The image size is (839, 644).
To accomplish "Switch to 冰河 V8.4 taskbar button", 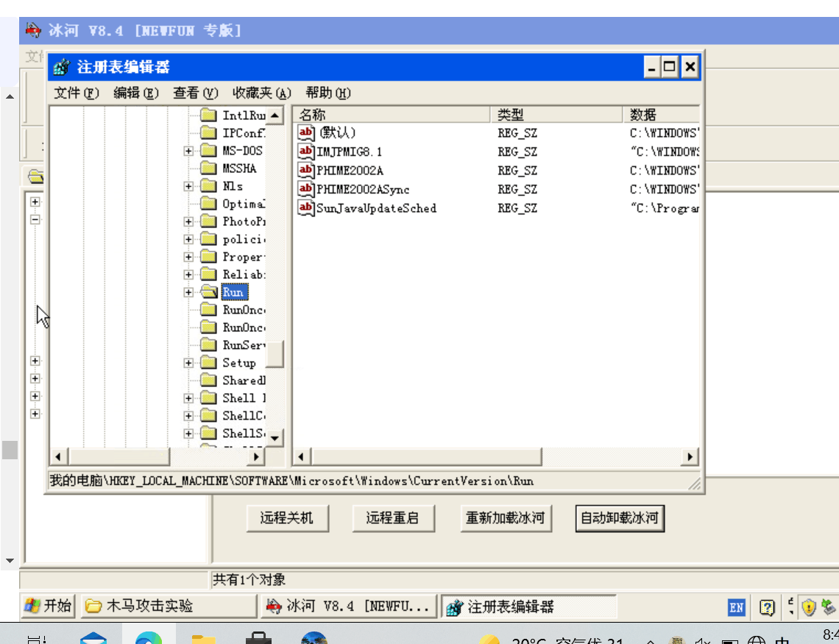I will [x=349, y=606].
